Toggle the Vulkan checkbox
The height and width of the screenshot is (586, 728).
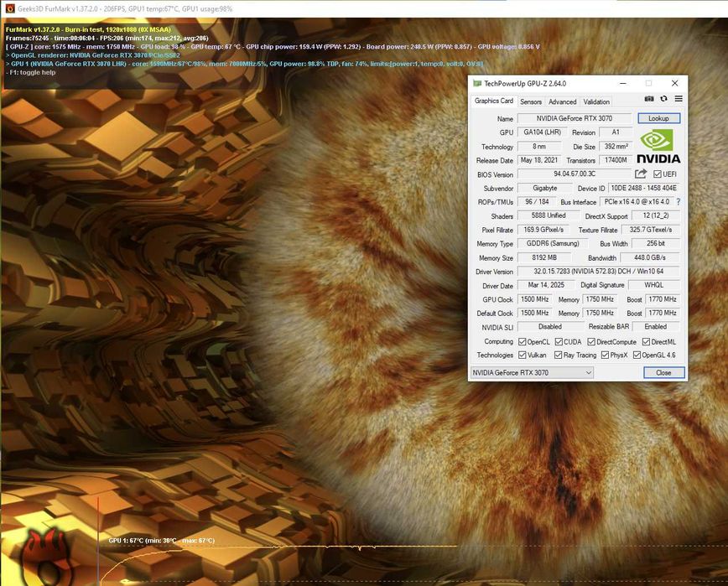[x=523, y=355]
